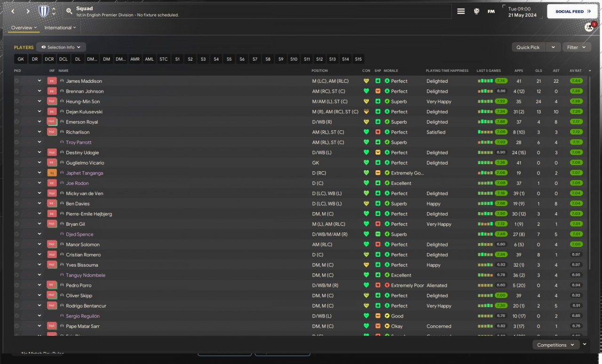This screenshot has height=364, width=602.
Task: Open the International tab menu
Action: [60, 28]
